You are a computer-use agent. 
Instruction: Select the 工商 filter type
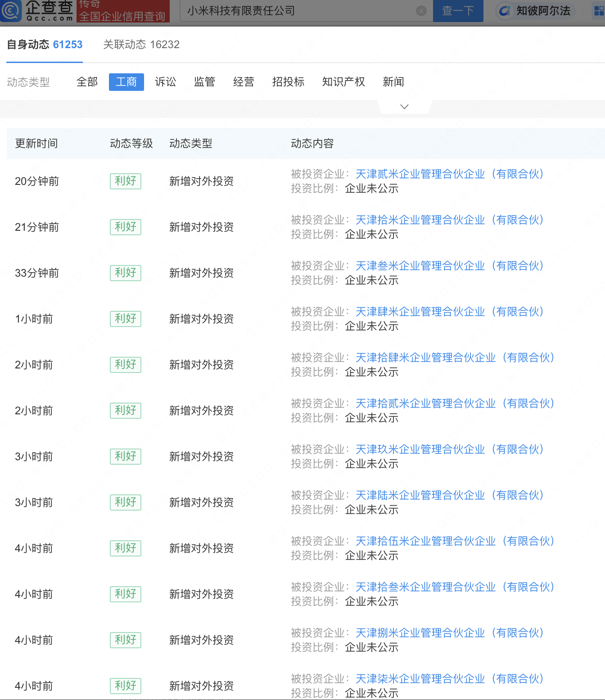[126, 82]
